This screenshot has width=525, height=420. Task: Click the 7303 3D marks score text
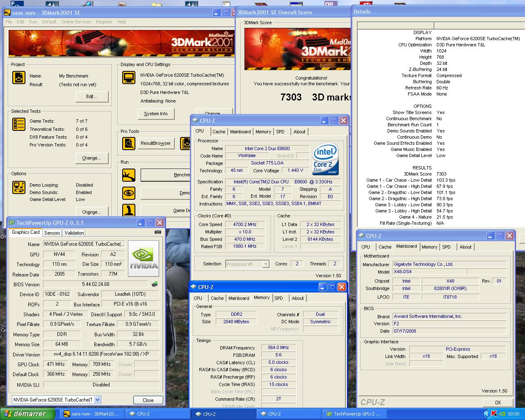pyautogui.click(x=315, y=97)
